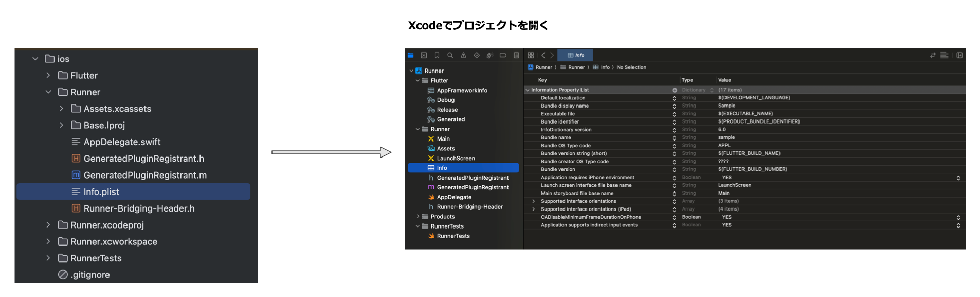Open the Bookmark navigator in Xcode

437,55
